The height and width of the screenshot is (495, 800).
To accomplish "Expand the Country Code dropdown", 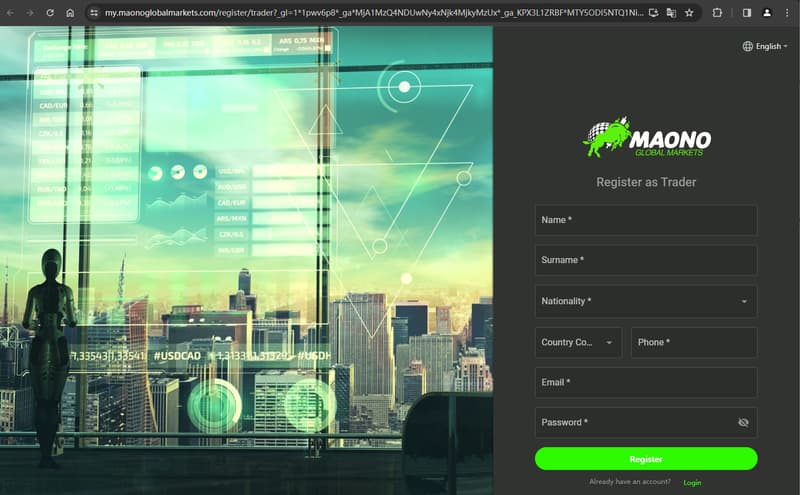I will tap(578, 342).
